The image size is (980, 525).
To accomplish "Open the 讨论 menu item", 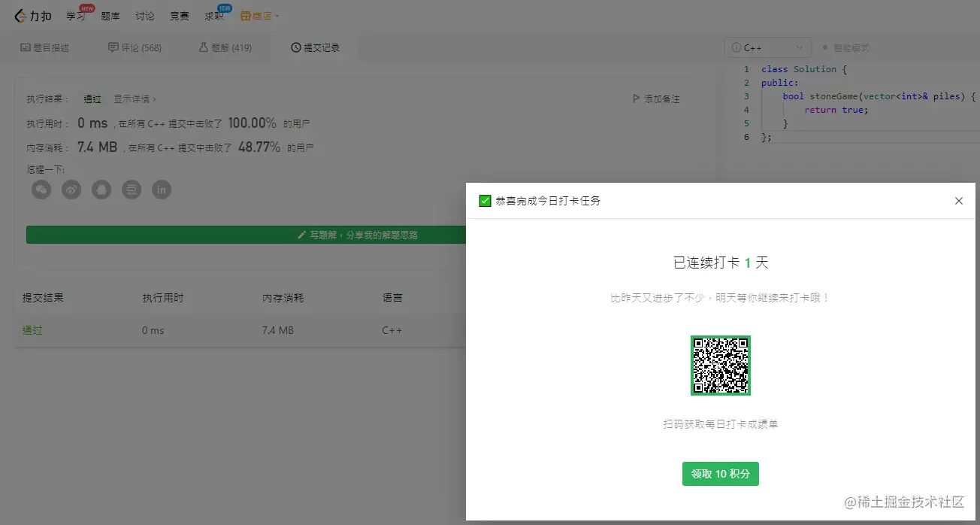I will click(x=145, y=16).
